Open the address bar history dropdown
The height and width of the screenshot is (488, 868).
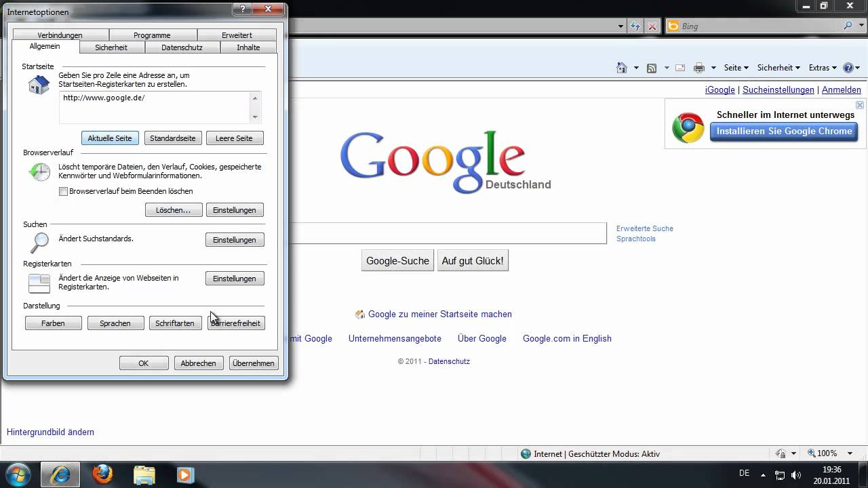pos(621,26)
